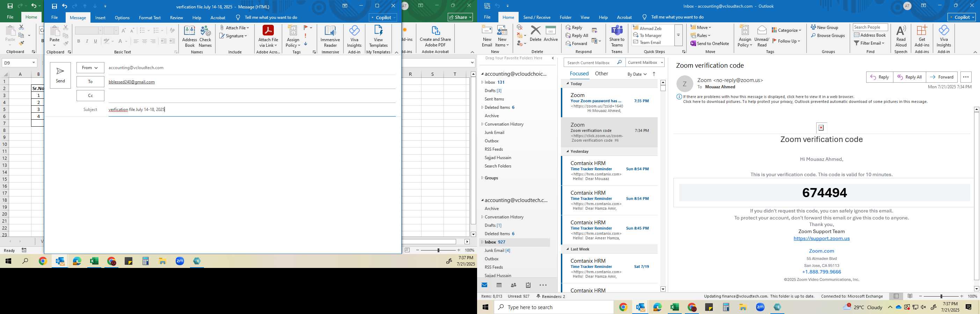980x314 pixels.
Task: Click the Search People field
Action: [870, 27]
